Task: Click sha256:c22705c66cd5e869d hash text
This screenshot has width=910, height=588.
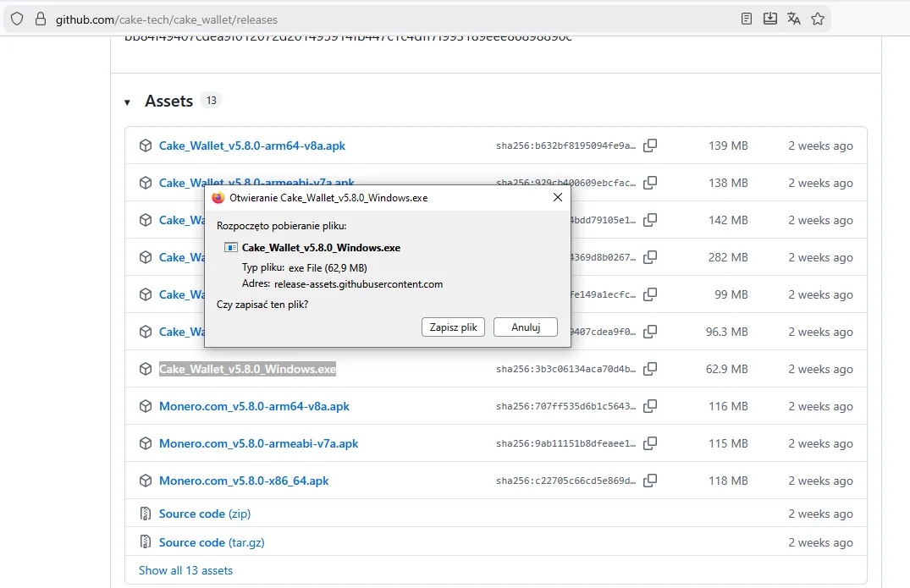Action: click(565, 481)
